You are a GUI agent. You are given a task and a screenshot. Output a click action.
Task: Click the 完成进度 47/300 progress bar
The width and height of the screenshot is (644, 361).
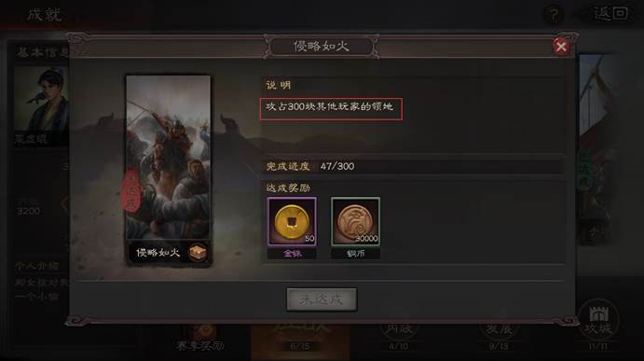pyautogui.click(x=414, y=166)
